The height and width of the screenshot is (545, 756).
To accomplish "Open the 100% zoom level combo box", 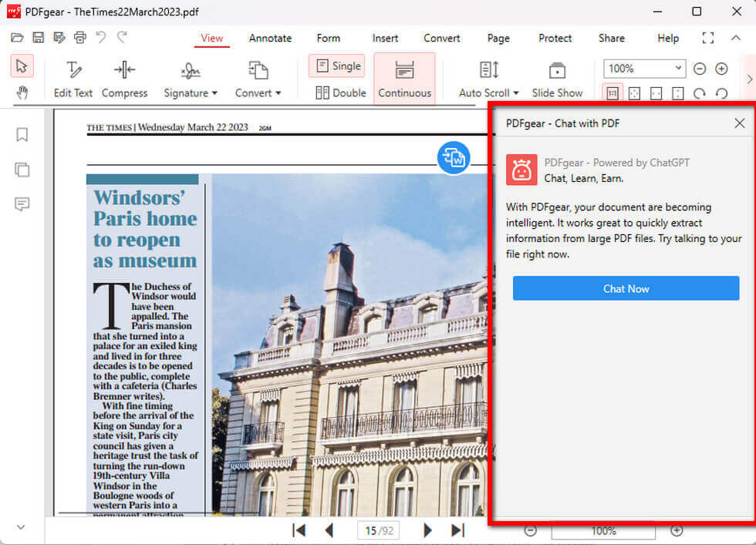I will (x=644, y=69).
